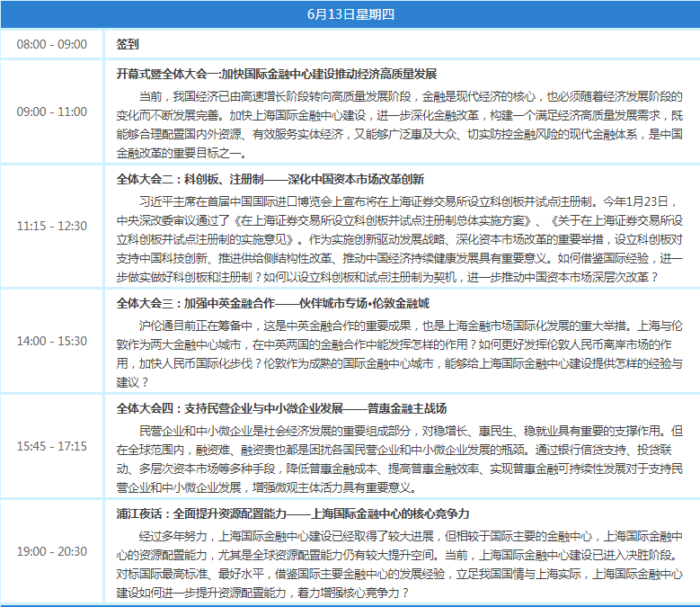700x607 pixels.
Task: Open 浦江夜话：全面提升资源配置能力 session title
Action: click(293, 513)
